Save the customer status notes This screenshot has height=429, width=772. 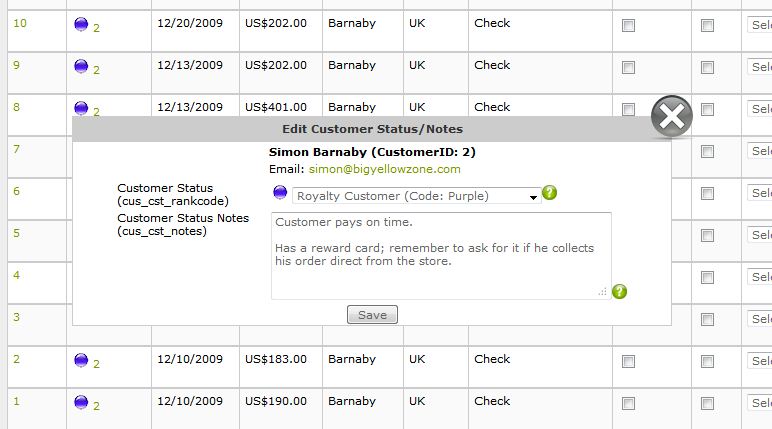372,315
